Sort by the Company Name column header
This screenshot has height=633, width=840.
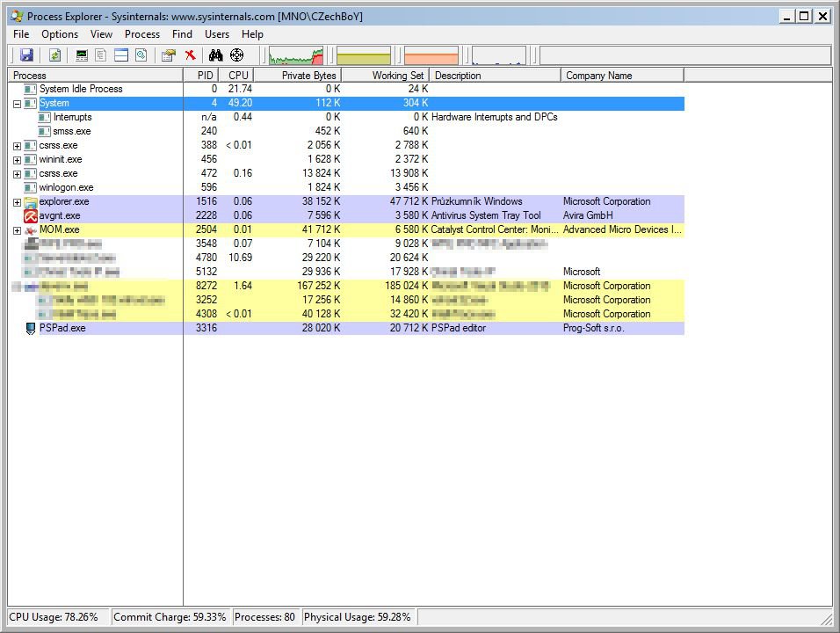[622, 75]
